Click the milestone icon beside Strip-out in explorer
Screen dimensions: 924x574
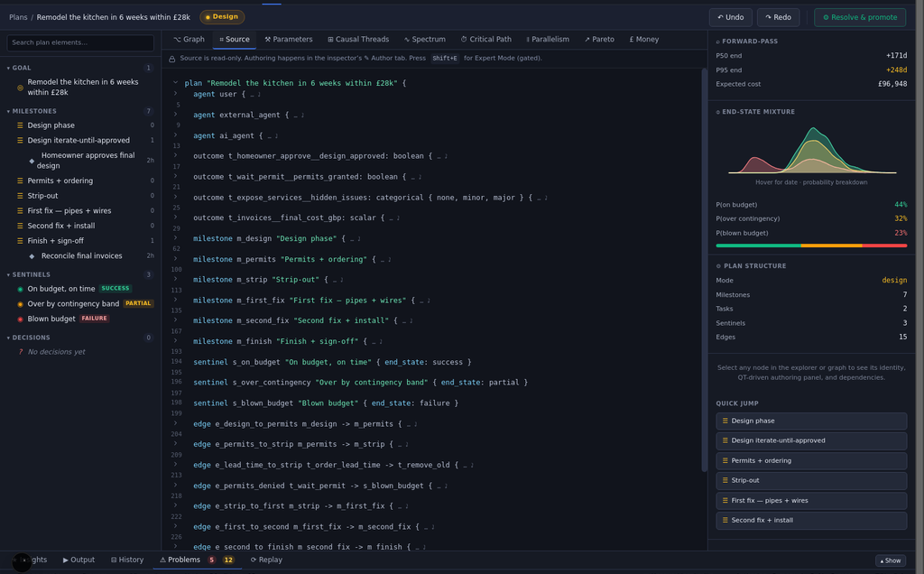[20, 196]
